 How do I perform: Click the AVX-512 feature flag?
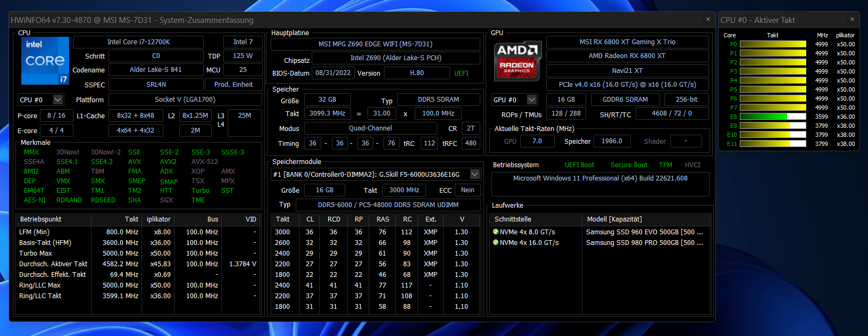click(x=205, y=162)
